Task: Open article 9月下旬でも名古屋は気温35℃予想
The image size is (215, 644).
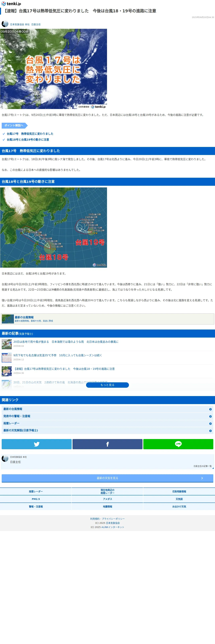Action: 58,355
